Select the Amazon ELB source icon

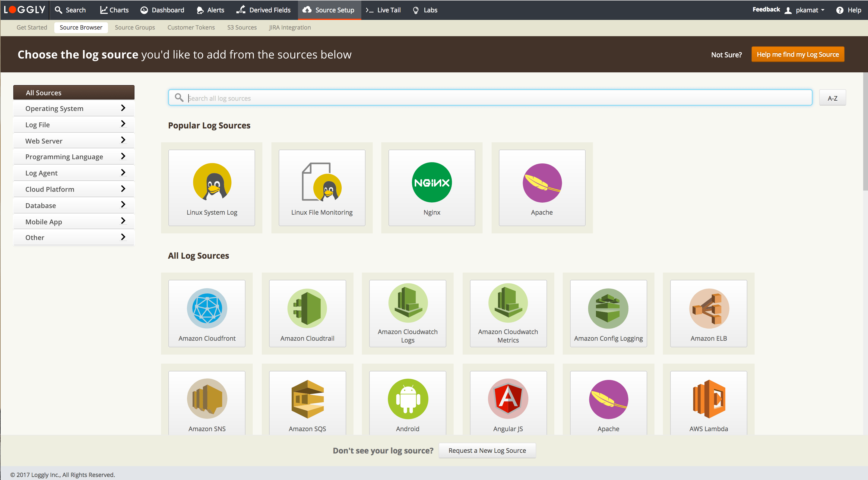click(708, 308)
